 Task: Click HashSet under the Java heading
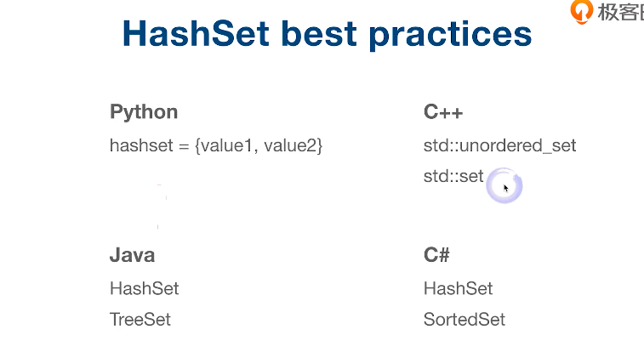[145, 288]
